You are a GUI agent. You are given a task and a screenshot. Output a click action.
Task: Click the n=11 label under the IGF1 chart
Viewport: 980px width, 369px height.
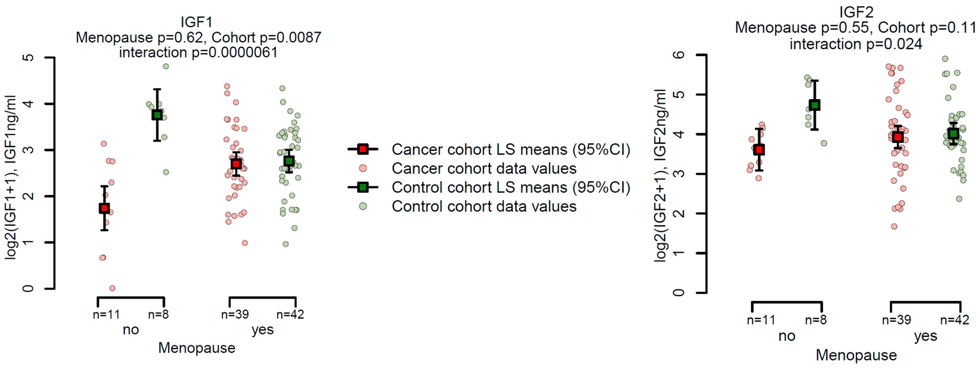coord(106,314)
